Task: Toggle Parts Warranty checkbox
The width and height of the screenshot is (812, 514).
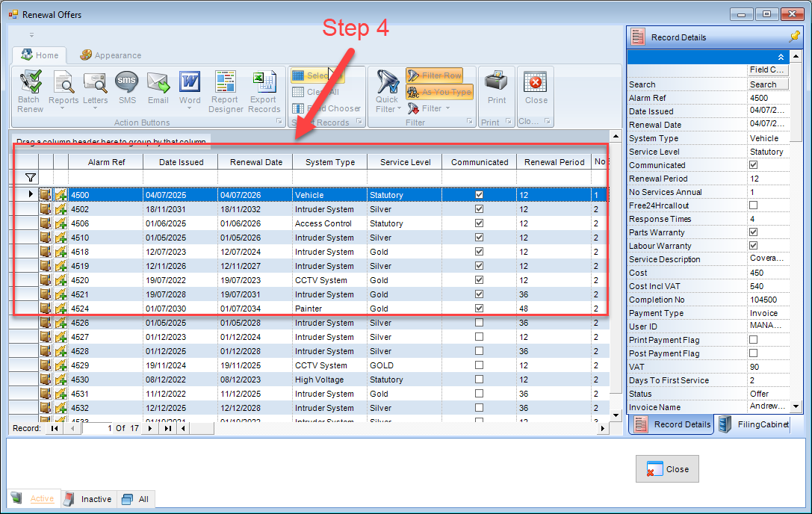Action: click(x=754, y=232)
